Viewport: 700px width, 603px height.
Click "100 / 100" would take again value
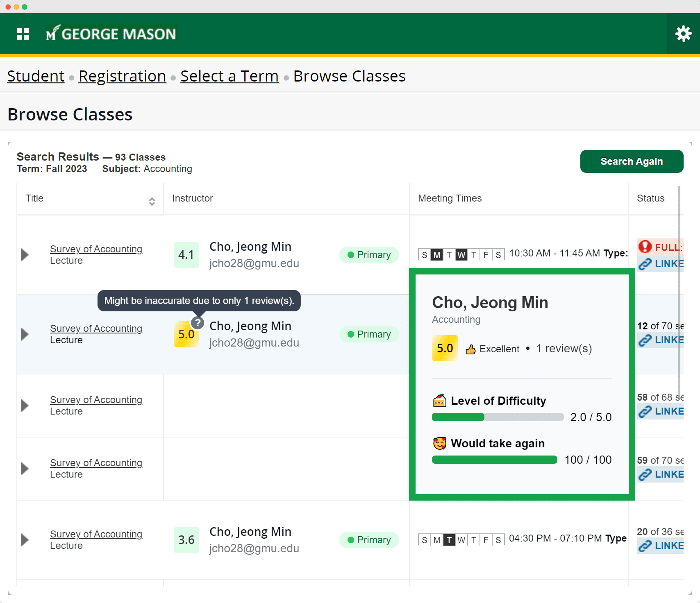pyautogui.click(x=588, y=460)
